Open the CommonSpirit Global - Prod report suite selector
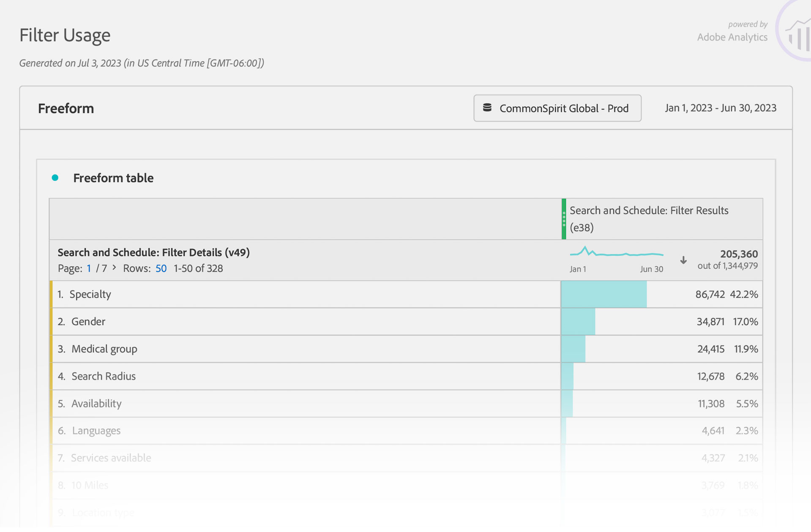The image size is (811, 532). [557, 108]
